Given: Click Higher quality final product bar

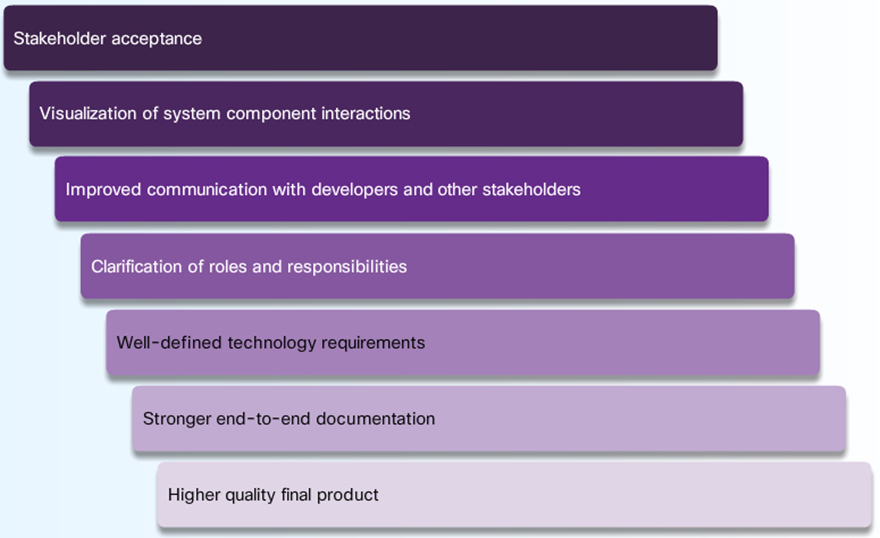Looking at the screenshot, I should tap(514, 495).
